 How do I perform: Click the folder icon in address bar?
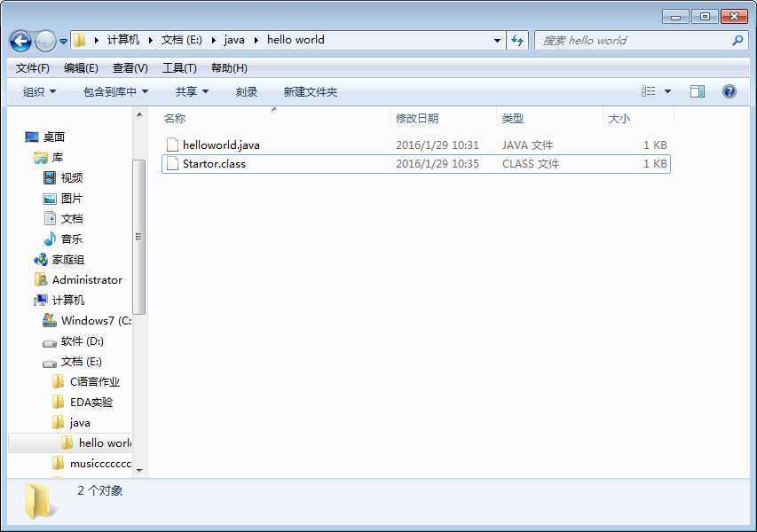click(80, 40)
